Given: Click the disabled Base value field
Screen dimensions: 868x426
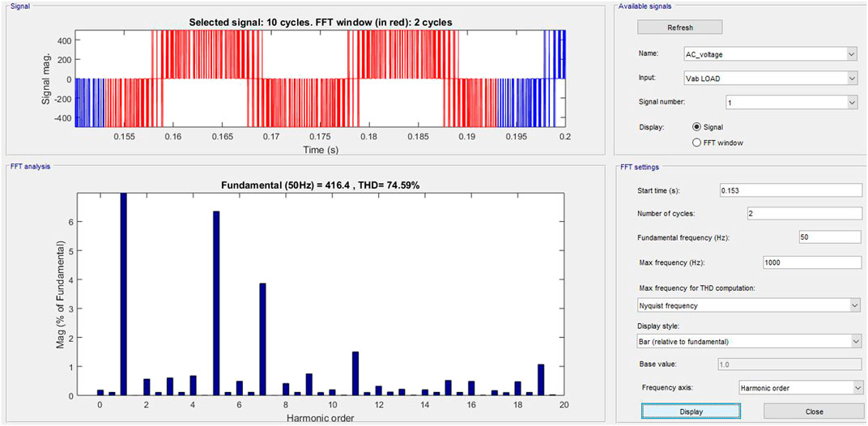Looking at the screenshot, I should coord(790,364).
